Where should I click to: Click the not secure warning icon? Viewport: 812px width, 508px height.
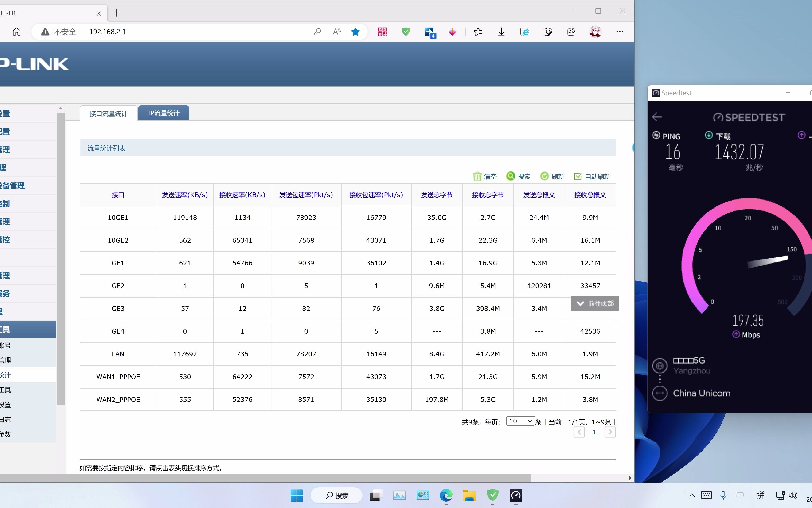[x=45, y=32]
